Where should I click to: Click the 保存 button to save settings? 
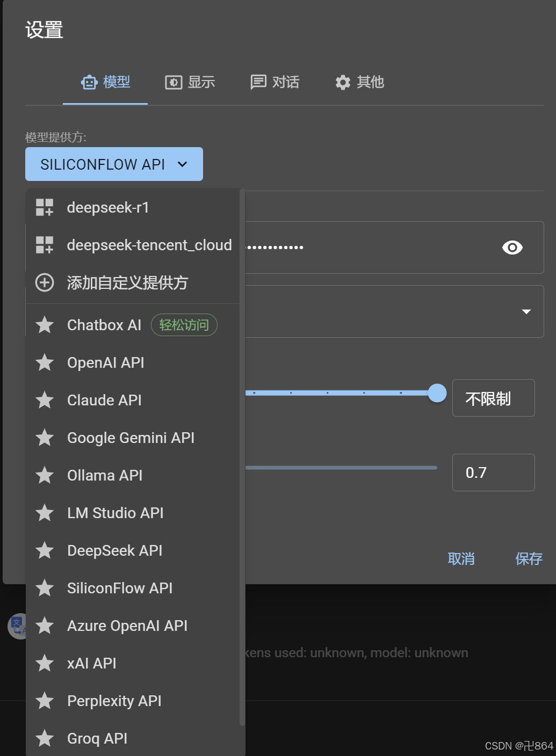[529, 559]
